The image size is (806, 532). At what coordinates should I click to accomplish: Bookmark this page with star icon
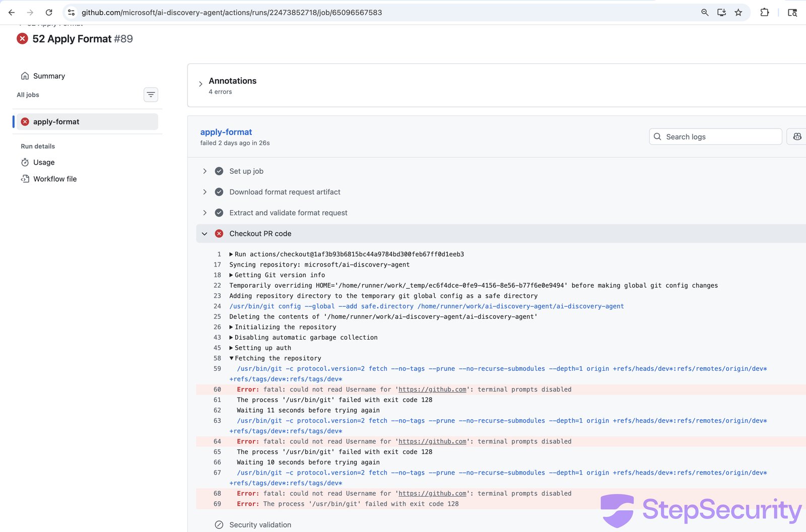pos(738,13)
